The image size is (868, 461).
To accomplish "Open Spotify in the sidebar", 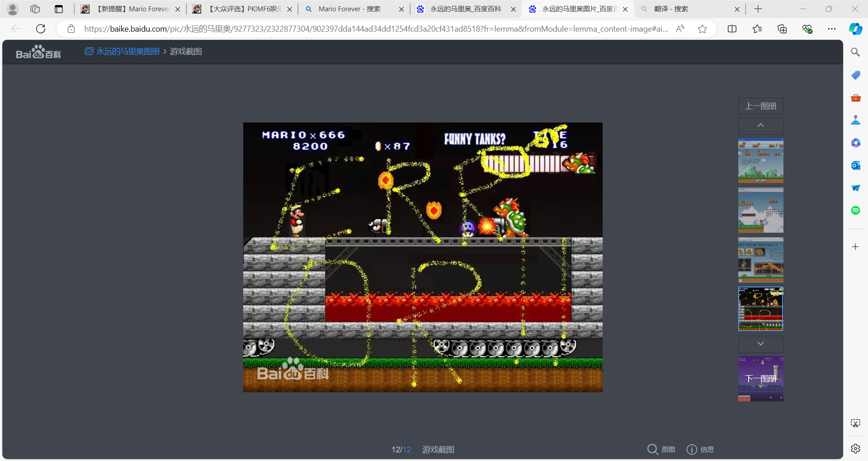I will [x=855, y=211].
